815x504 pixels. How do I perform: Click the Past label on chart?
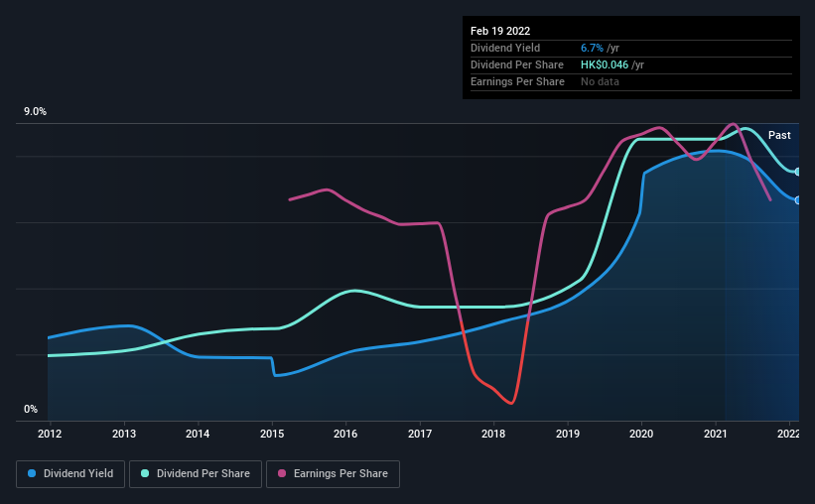coord(779,135)
